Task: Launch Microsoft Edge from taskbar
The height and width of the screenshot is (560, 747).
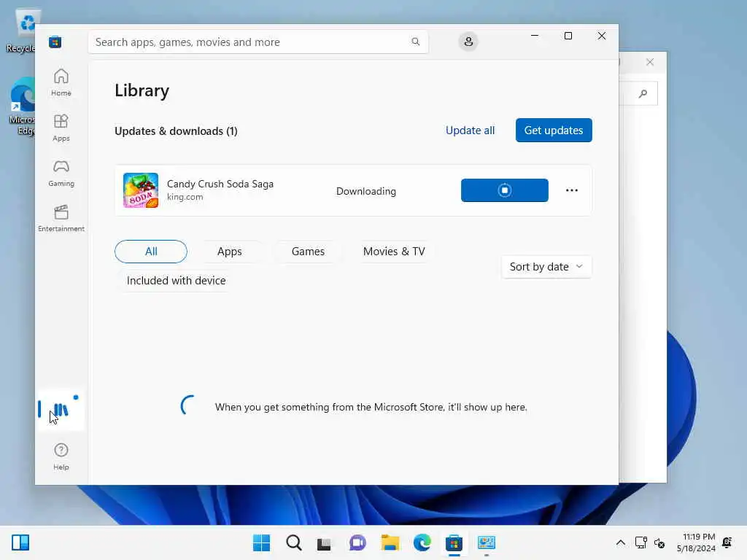Action: (x=422, y=542)
